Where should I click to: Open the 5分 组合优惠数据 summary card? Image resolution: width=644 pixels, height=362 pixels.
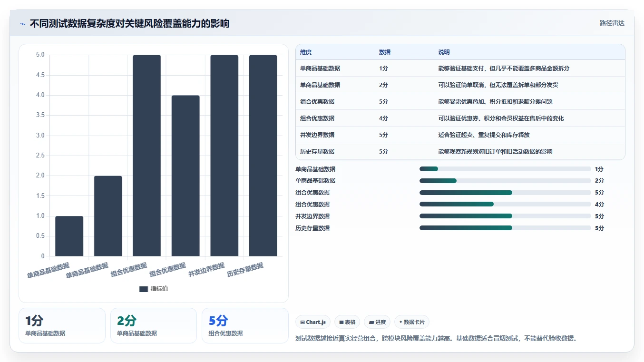[x=245, y=325]
